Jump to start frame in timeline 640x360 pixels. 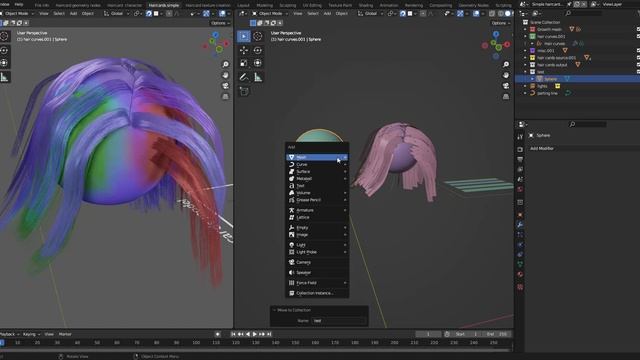233,334
